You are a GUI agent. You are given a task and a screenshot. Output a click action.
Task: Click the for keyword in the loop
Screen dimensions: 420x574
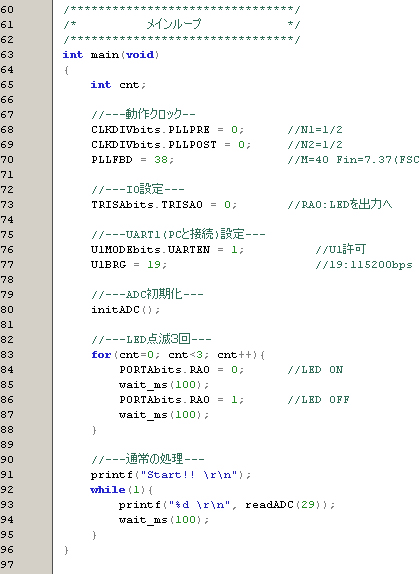(x=101, y=355)
